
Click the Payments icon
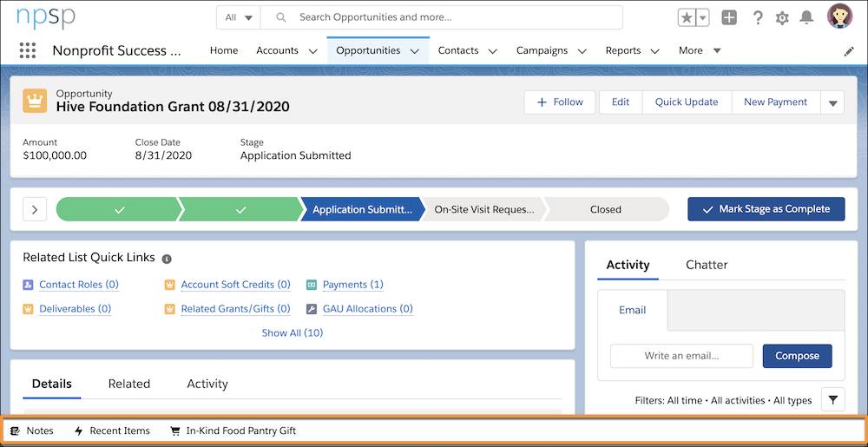click(x=312, y=285)
